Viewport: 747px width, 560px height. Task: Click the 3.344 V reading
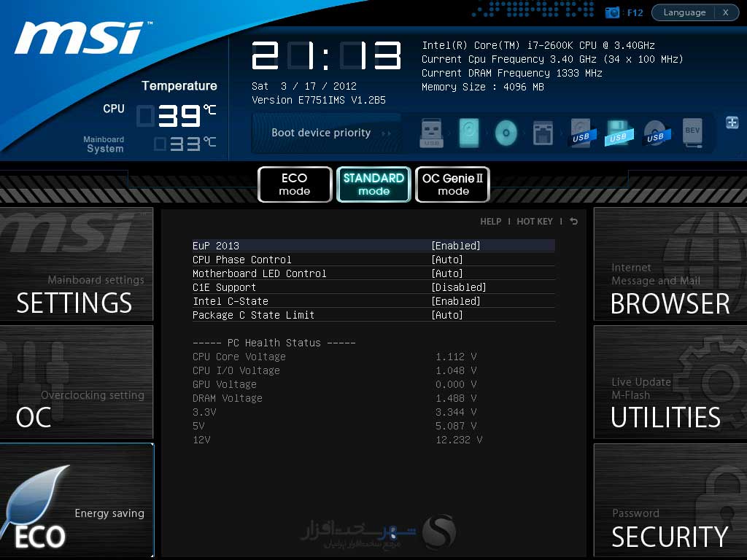pos(456,412)
